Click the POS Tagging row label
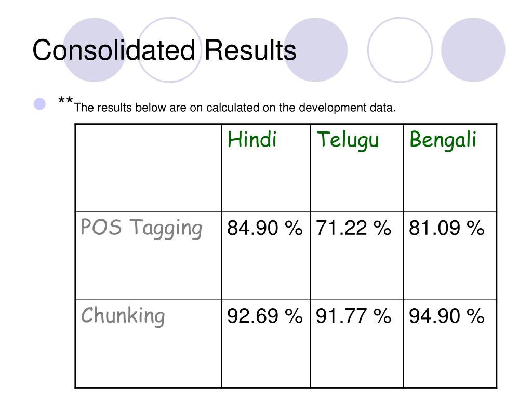The image size is (532, 399). tap(141, 228)
